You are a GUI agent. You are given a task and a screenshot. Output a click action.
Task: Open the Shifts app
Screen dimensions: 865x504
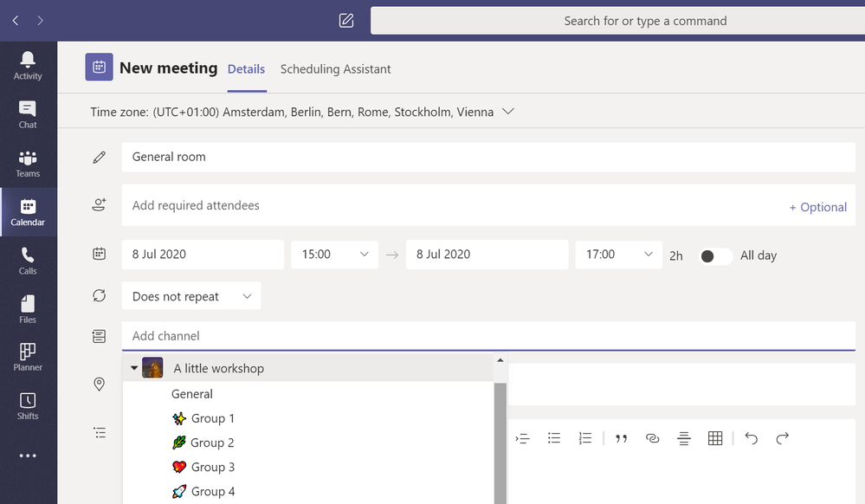pos(28,406)
